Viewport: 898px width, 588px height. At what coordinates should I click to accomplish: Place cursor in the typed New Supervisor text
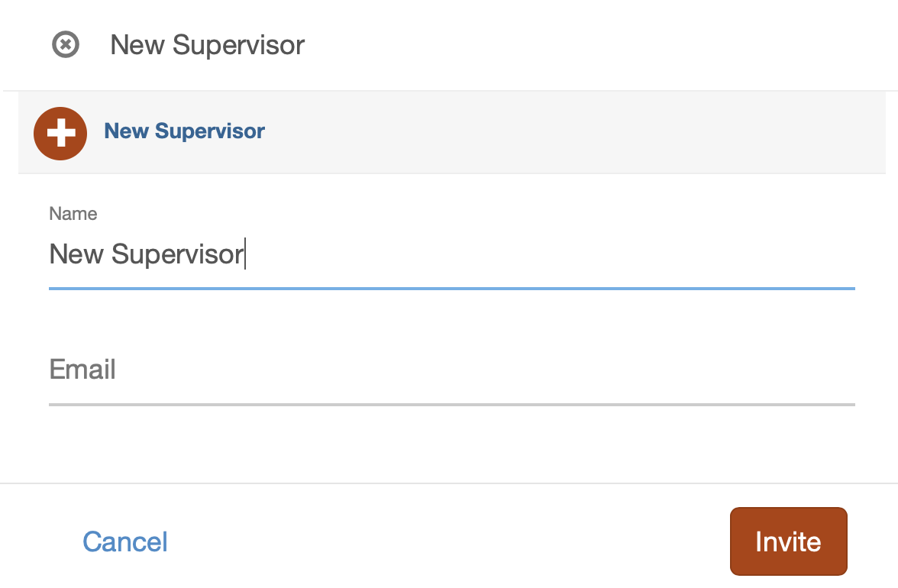coord(147,254)
